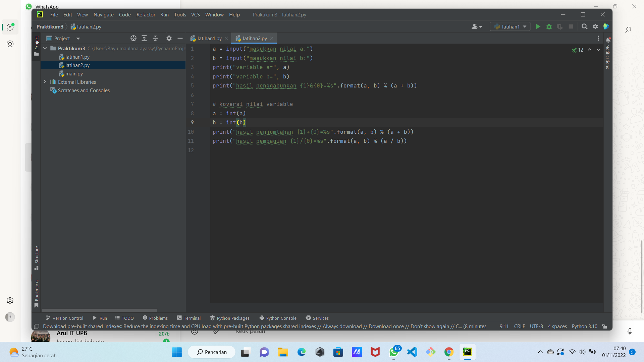The height and width of the screenshot is (362, 644).
Task: Open Version Control tool window
Action: pos(64,318)
